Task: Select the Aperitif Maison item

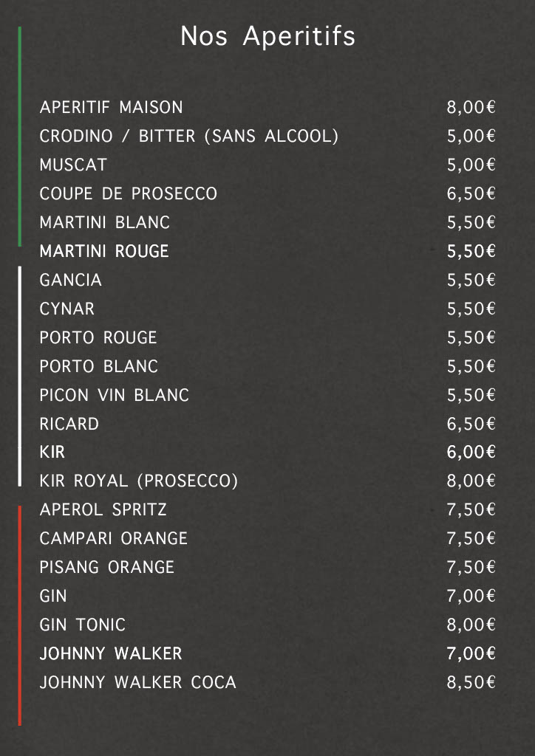Action: [111, 108]
